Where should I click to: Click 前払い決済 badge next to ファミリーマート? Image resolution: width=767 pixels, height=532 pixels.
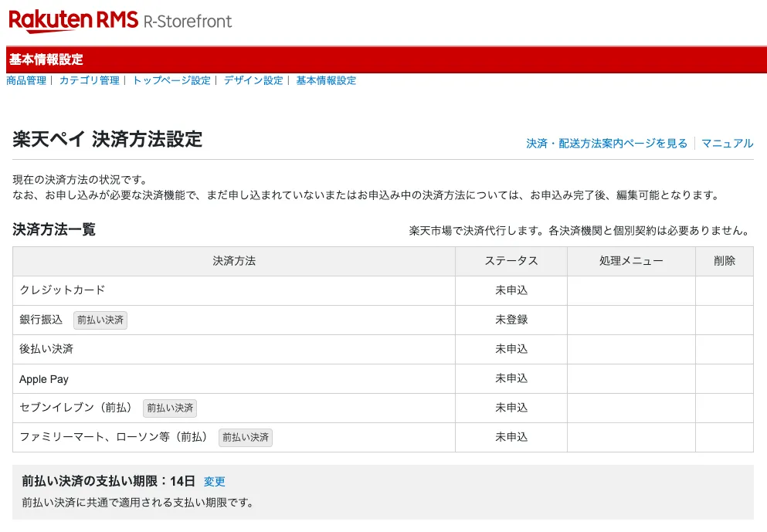coord(246,438)
